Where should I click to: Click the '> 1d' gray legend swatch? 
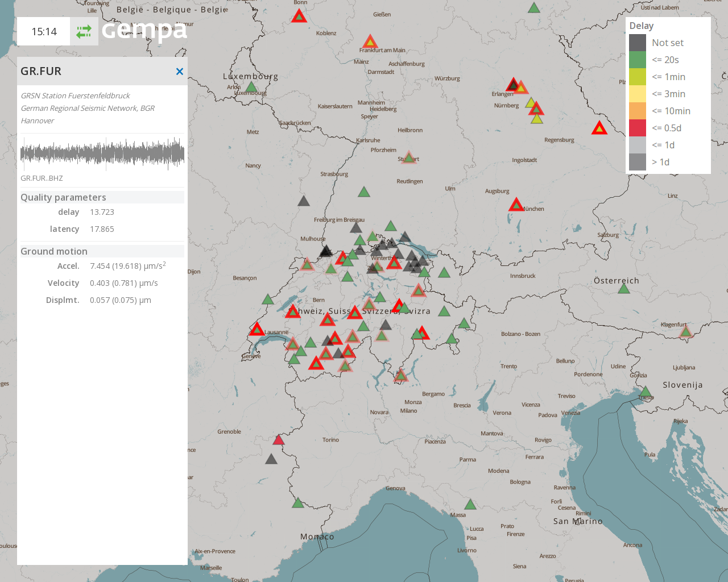coord(638,162)
